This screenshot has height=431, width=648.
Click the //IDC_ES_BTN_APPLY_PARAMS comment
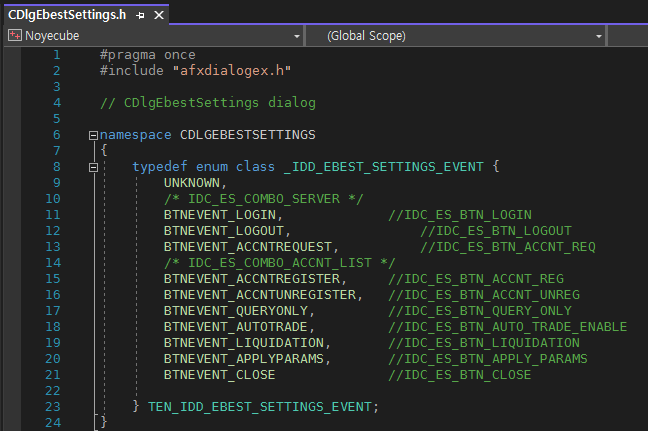pos(488,359)
